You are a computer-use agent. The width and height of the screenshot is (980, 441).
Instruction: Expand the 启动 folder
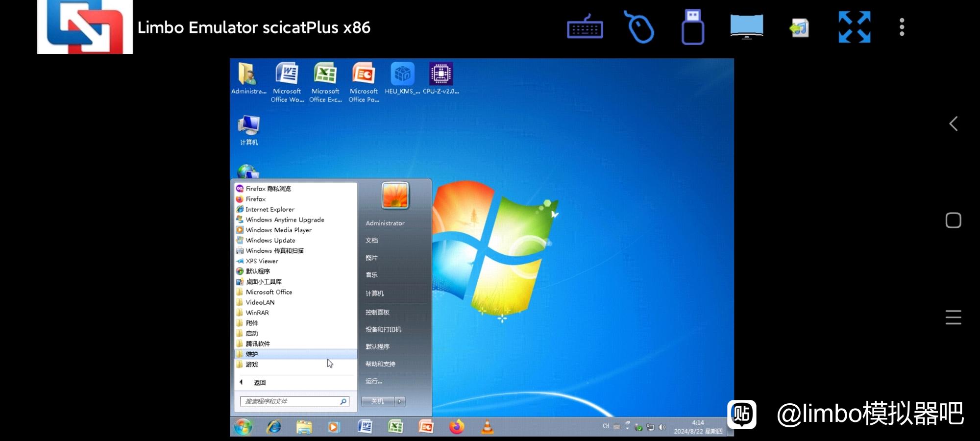[x=295, y=333]
